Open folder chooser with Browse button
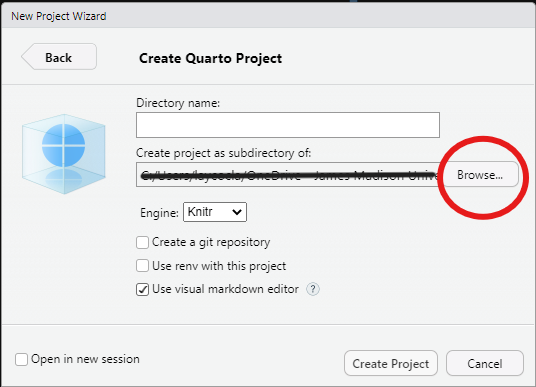This screenshot has width=536, height=387. 480,175
